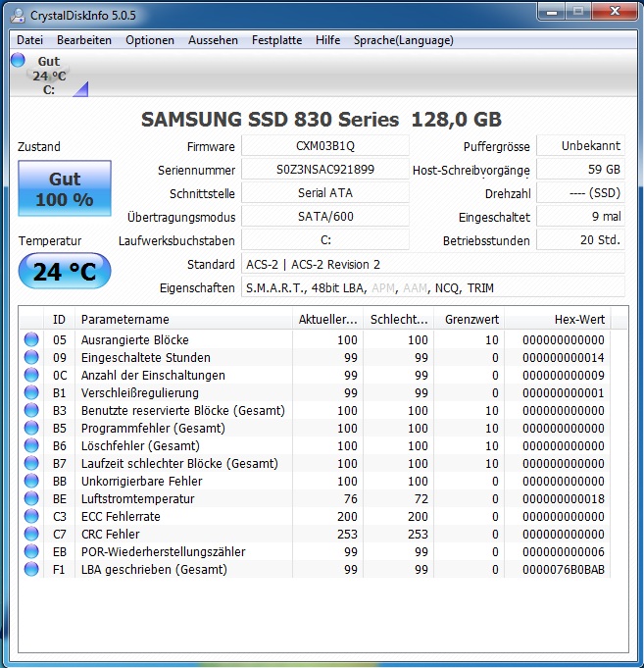644x668 pixels.
Task: Click the current value 76 in Luftstromtemperatur row
Action: 351,499
